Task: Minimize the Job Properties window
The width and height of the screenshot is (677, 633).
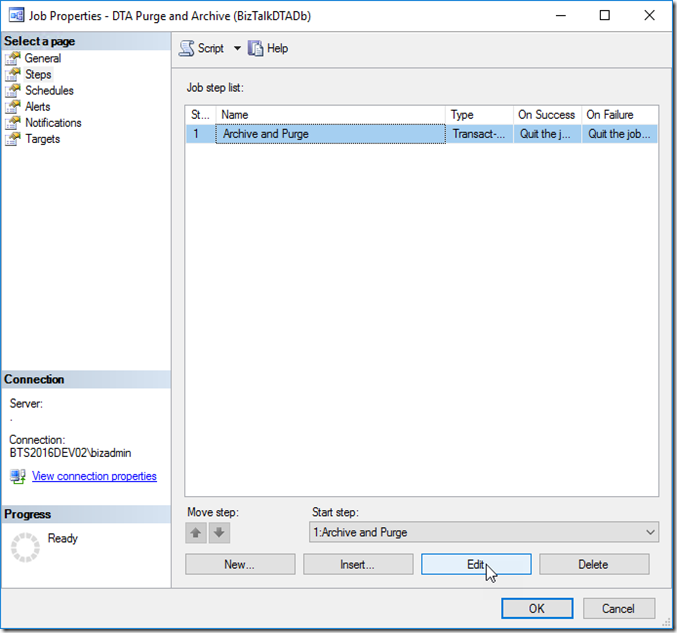Action: coord(560,16)
